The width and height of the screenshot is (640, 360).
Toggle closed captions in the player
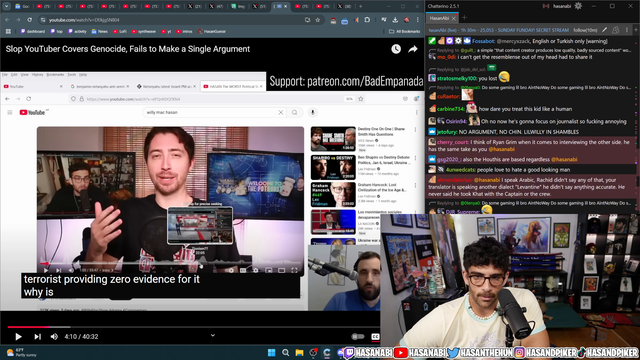[375, 336]
